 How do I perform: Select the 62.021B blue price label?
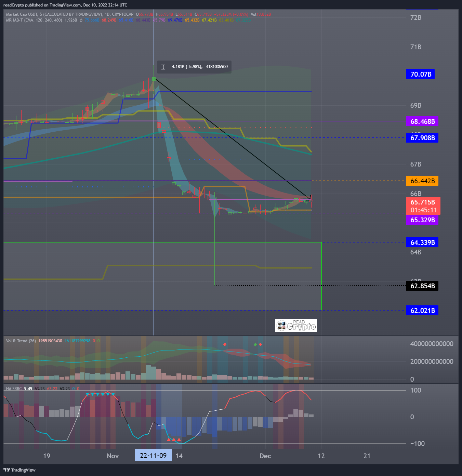click(x=422, y=310)
